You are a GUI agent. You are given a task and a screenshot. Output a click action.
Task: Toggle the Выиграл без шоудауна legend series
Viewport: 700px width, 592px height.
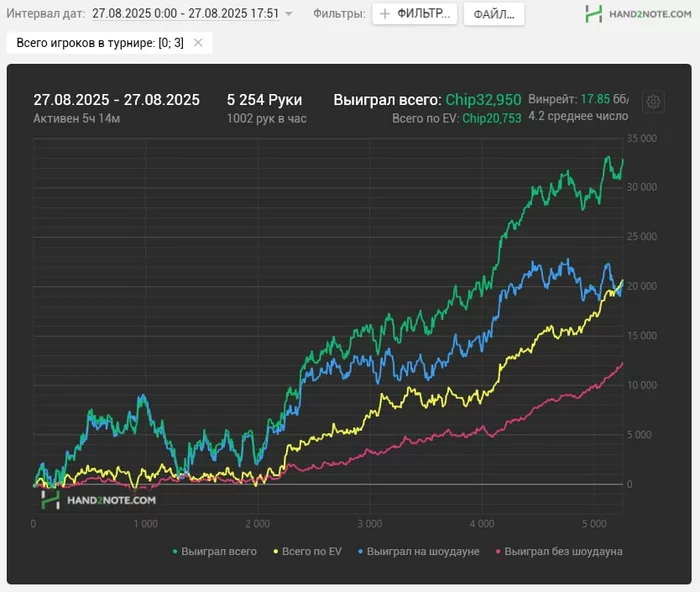pyautogui.click(x=559, y=551)
